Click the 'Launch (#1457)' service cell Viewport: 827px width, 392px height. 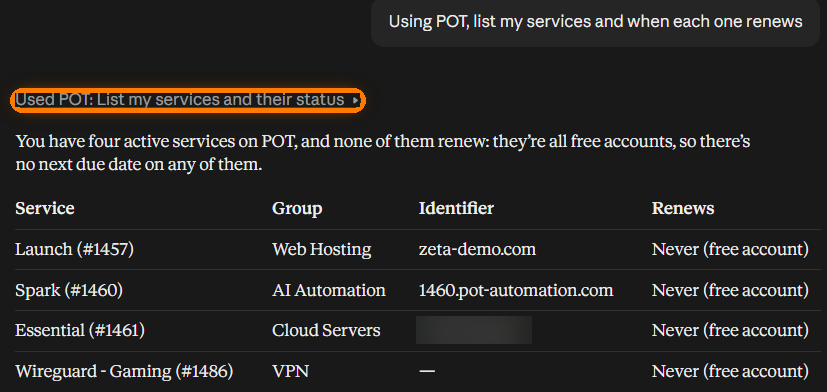click(x=74, y=249)
